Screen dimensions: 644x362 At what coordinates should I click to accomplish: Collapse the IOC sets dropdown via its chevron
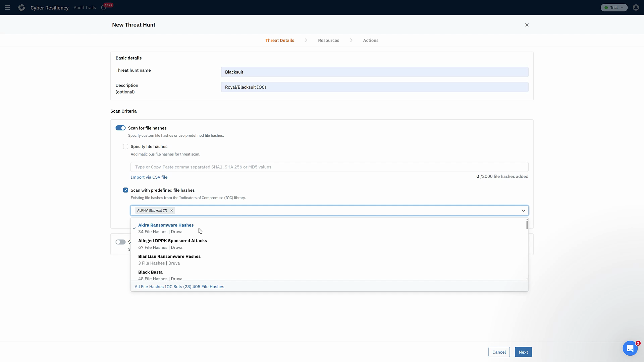[524, 210]
